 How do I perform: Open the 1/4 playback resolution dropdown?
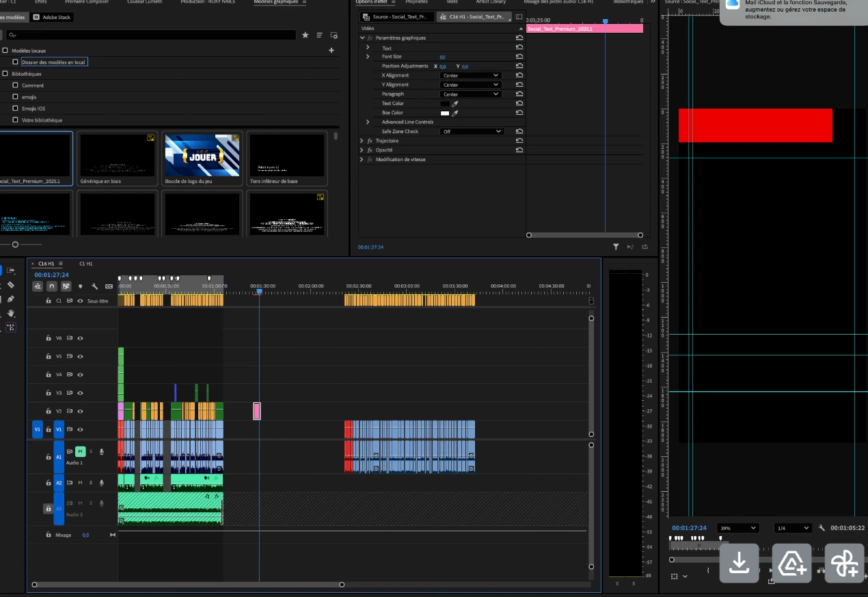(794, 528)
